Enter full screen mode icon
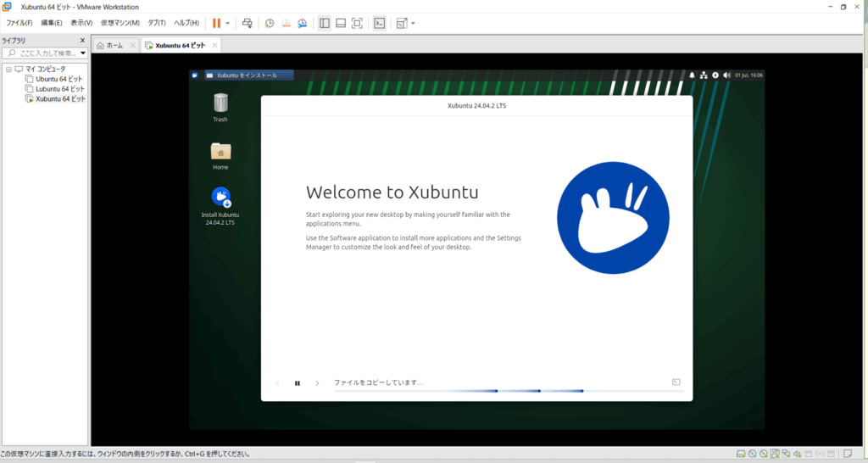The width and height of the screenshot is (868, 463). coord(357,23)
